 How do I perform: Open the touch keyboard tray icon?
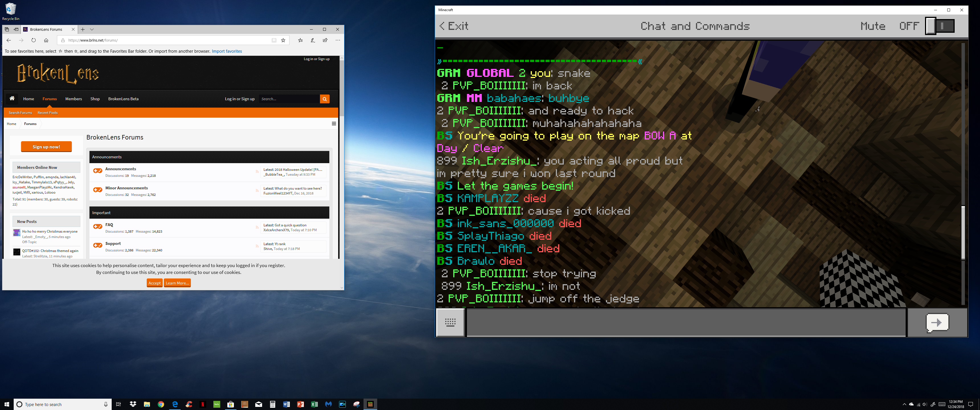942,404
